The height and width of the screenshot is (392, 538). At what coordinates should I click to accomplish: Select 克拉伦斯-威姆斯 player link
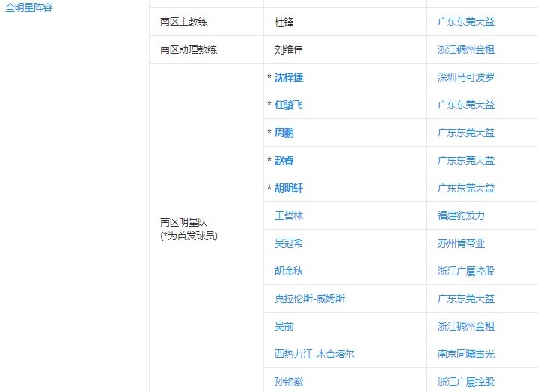point(310,298)
